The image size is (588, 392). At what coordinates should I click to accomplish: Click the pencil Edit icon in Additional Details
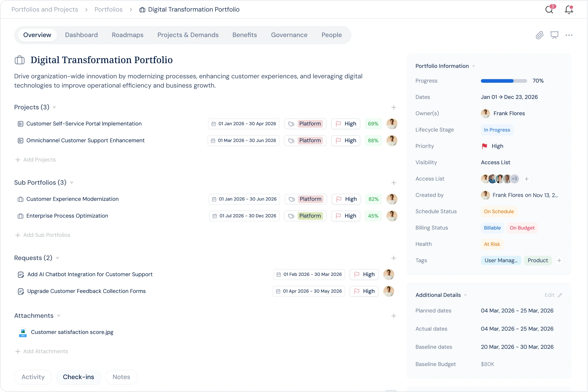tap(560, 295)
